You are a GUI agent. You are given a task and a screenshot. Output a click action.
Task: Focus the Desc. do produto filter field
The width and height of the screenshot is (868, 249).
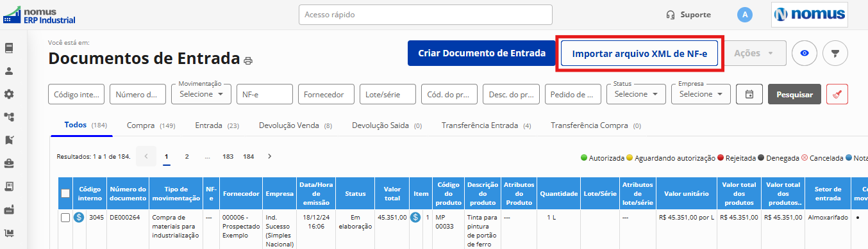click(x=511, y=94)
